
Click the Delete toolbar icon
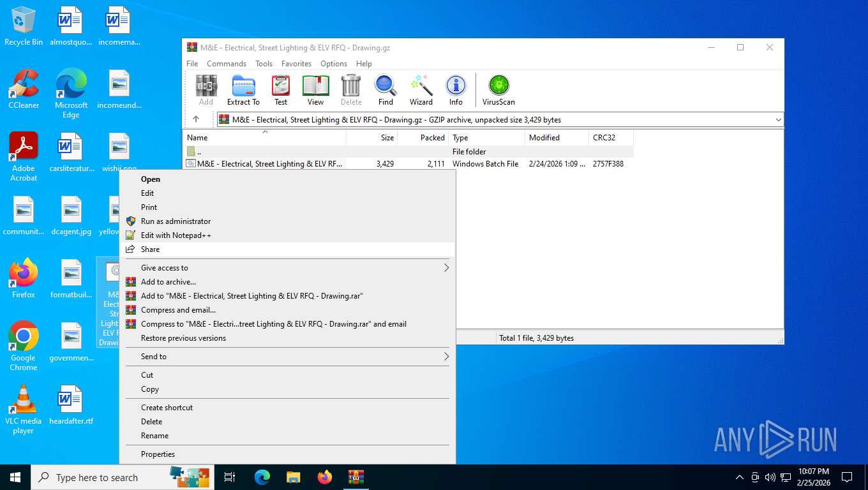coord(351,90)
